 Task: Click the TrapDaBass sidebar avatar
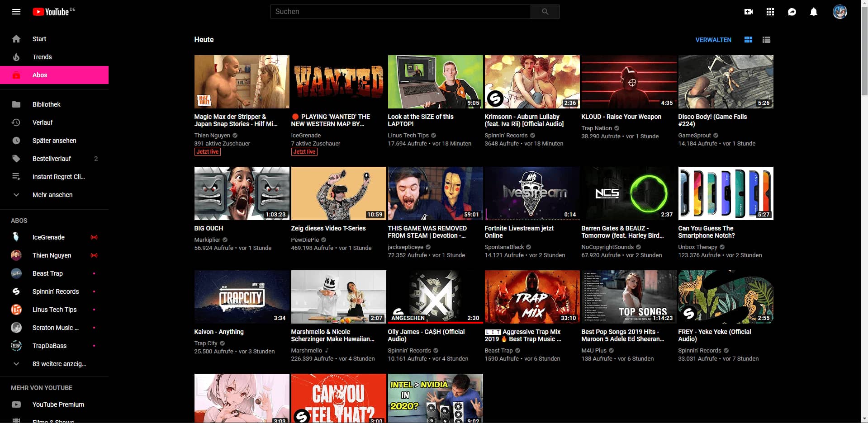16,346
